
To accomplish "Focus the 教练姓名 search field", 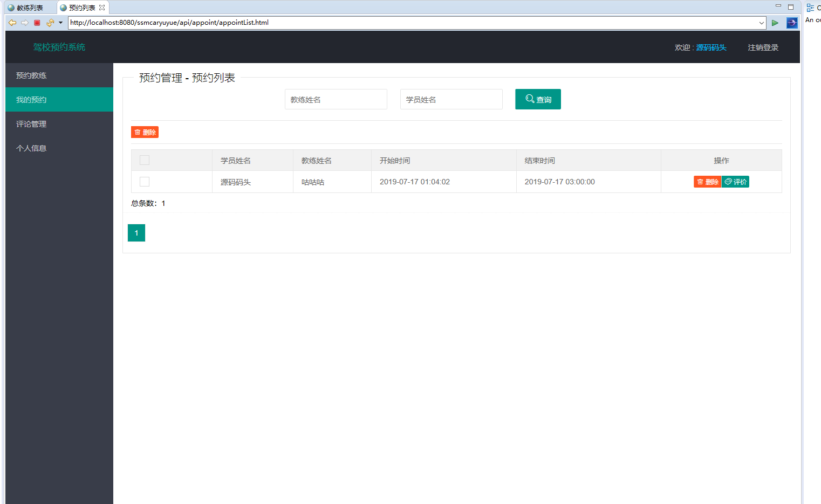I will point(336,99).
